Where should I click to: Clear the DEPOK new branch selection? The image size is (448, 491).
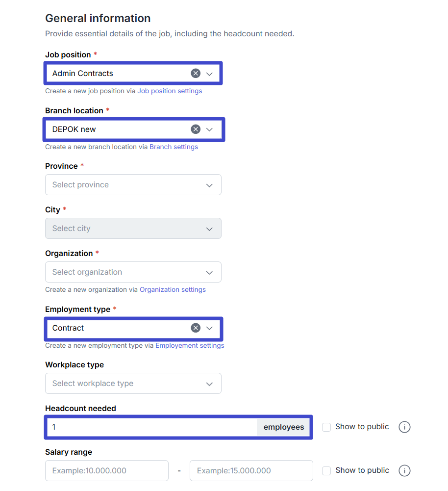[x=196, y=129]
